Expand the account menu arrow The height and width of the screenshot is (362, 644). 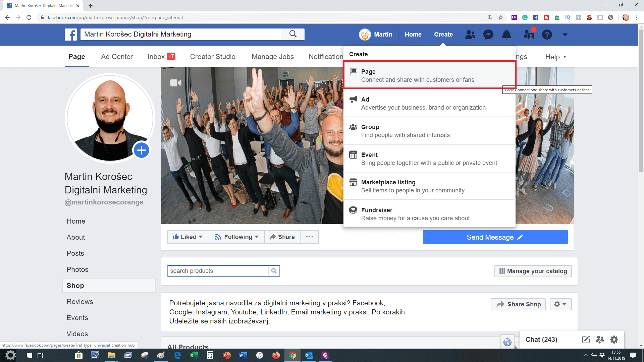565,35
